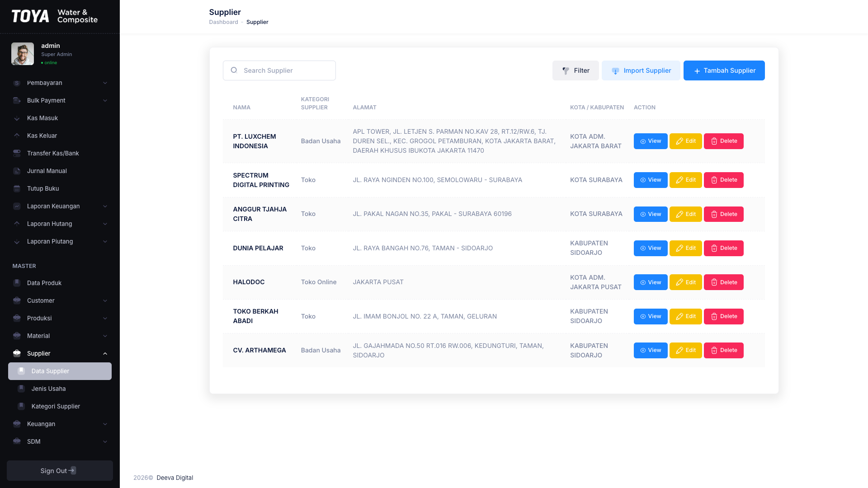Viewport: 868px width, 488px height.
Task: Click the Data Produk icon
Action: tap(17, 283)
